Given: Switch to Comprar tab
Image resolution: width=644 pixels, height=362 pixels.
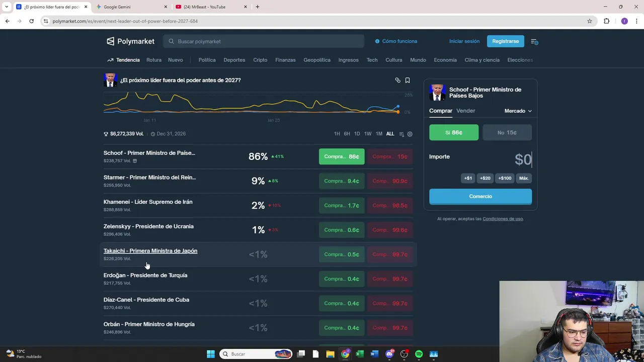Looking at the screenshot, I should point(441,111).
